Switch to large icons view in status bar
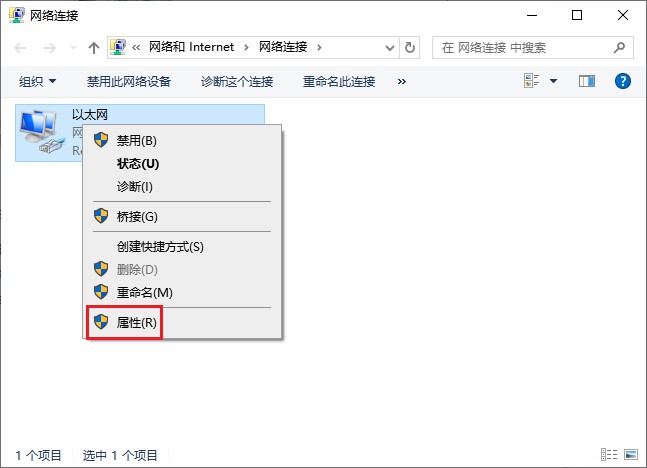Viewport: 647px width, 468px height. tap(631, 455)
